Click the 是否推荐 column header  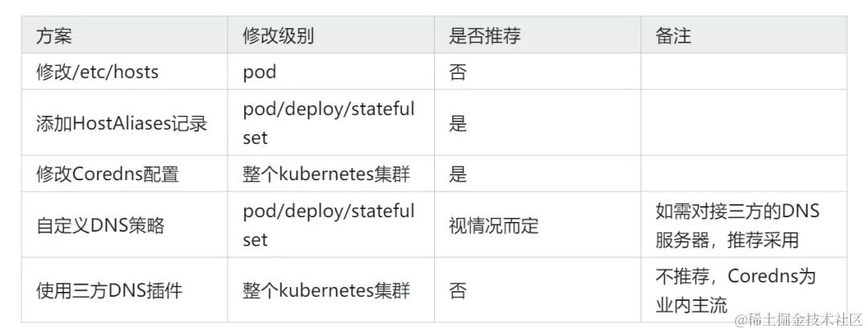[x=538, y=35]
